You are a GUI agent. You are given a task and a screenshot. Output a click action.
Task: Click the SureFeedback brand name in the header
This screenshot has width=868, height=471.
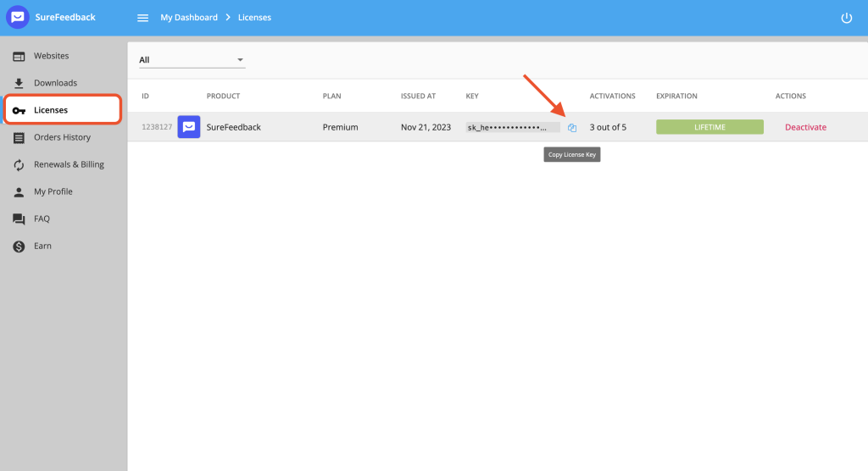[x=65, y=17]
